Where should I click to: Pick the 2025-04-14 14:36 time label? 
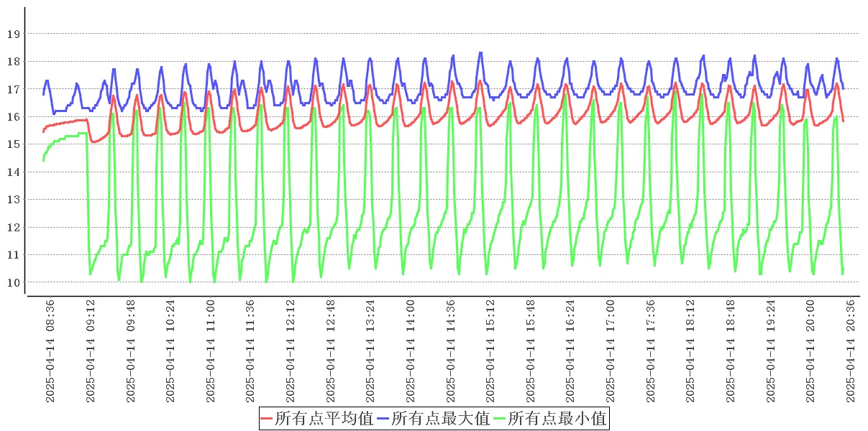click(450, 351)
